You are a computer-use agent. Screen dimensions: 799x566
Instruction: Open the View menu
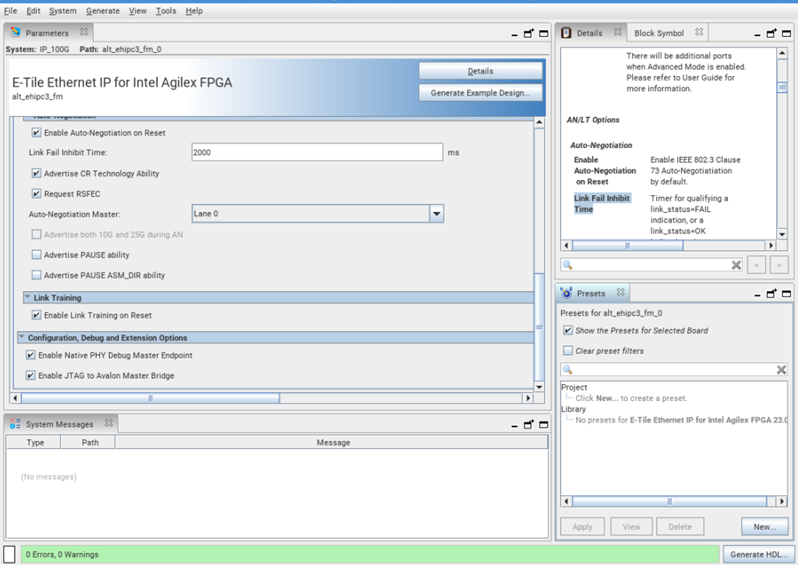tap(138, 11)
